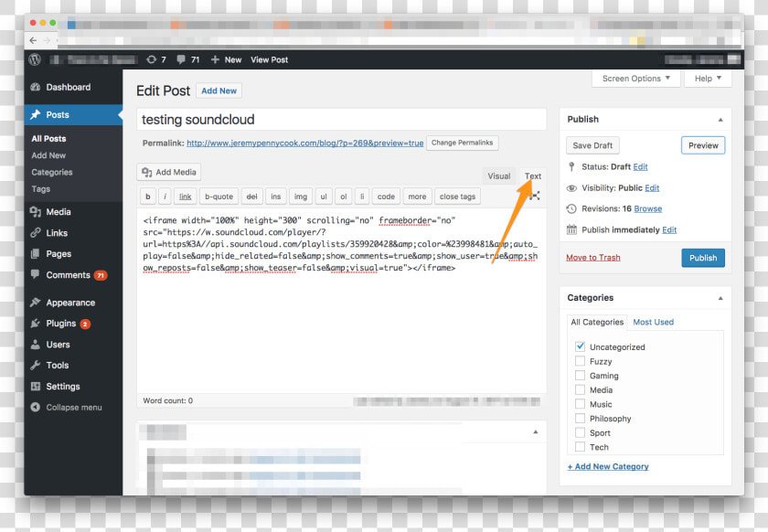Check the Philosophy category
This screenshot has width=768, height=532.
pos(580,418)
